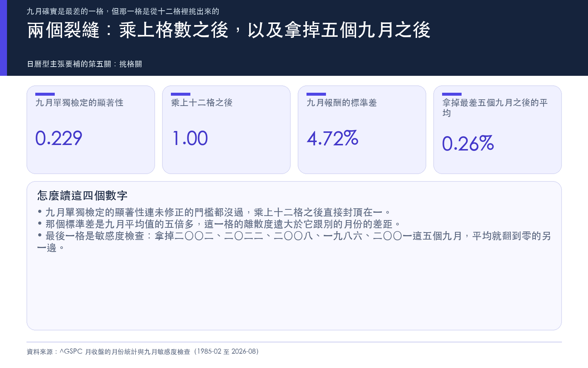Click the card label 乘上十二格之後
The image size is (588, 368).
(202, 103)
